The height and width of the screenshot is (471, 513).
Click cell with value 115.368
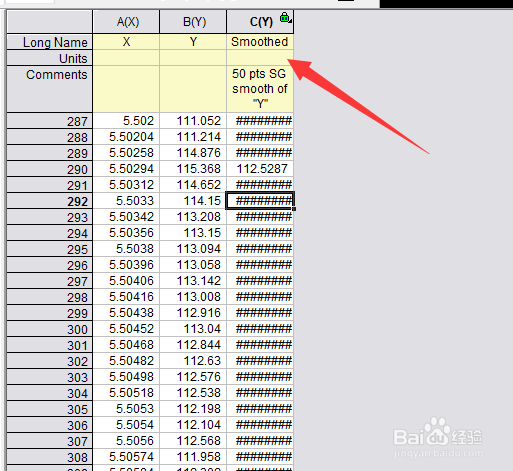pos(193,169)
